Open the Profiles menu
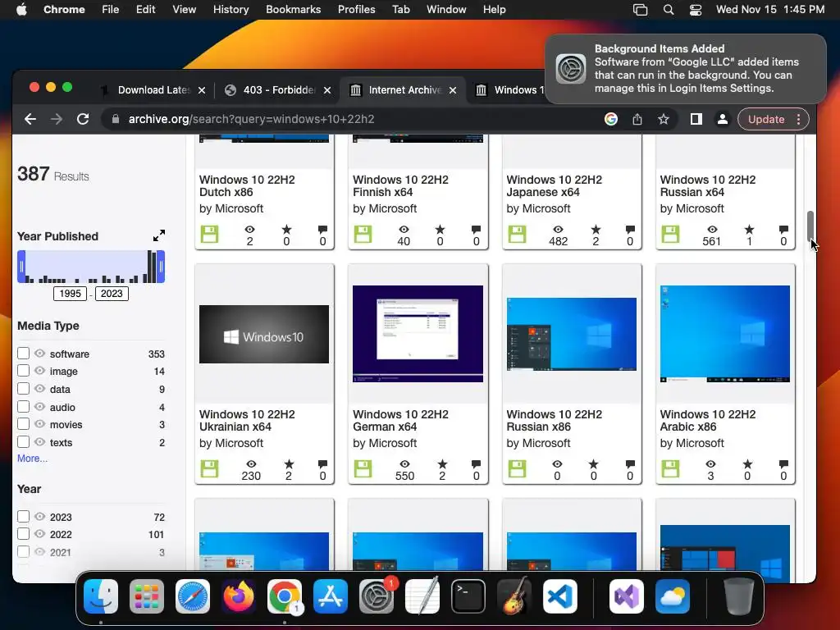Screen dimensions: 840x630 pyautogui.click(x=356, y=10)
